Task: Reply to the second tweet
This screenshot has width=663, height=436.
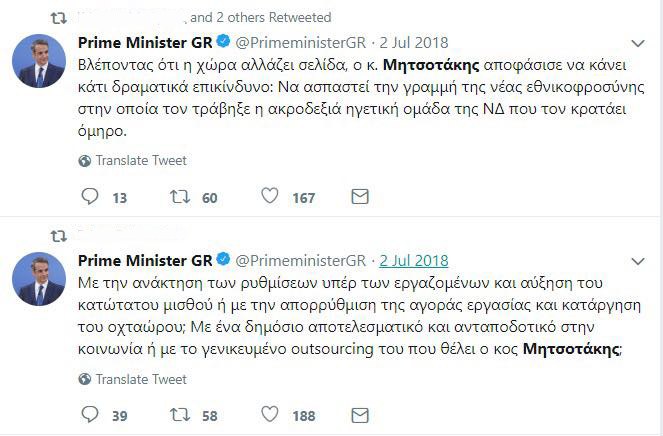Action: 89,415
